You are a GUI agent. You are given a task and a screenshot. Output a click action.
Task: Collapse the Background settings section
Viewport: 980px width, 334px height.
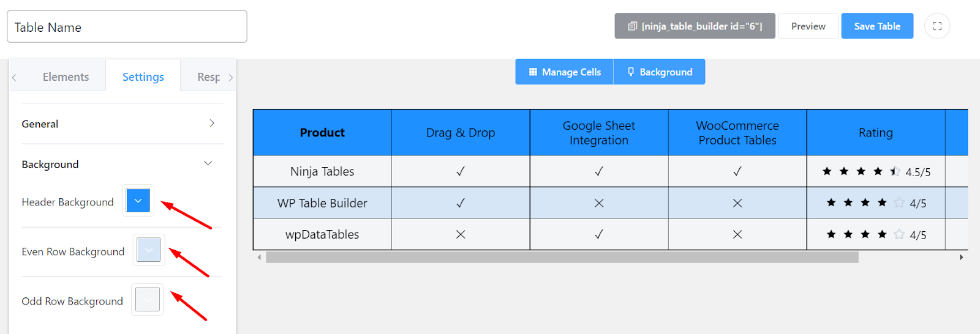208,164
